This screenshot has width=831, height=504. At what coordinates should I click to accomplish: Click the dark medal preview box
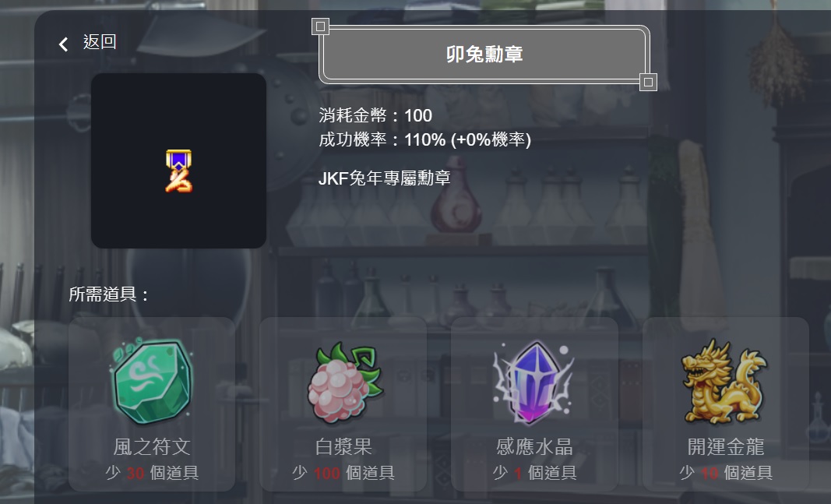click(x=178, y=160)
